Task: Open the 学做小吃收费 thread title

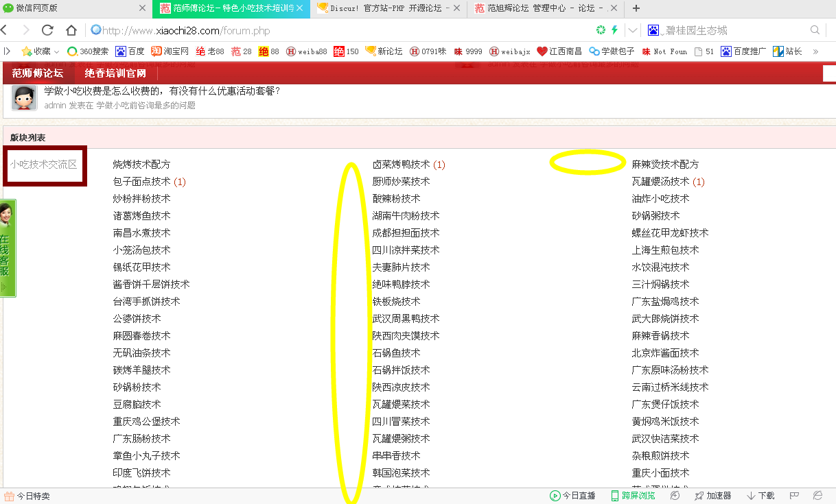Action: (x=162, y=91)
